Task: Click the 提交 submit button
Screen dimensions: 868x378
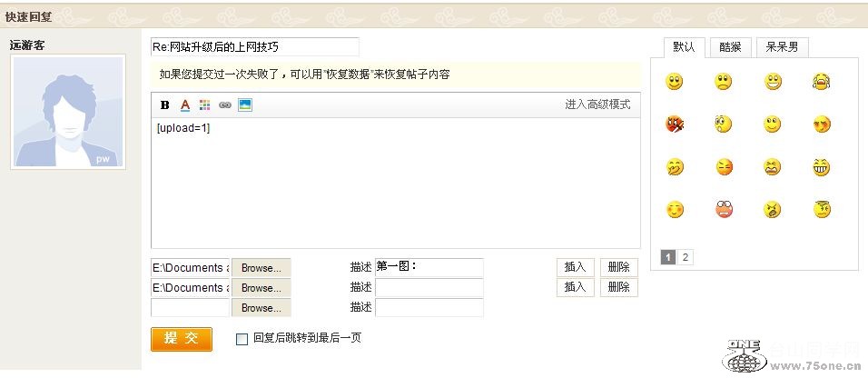Action: (x=181, y=339)
